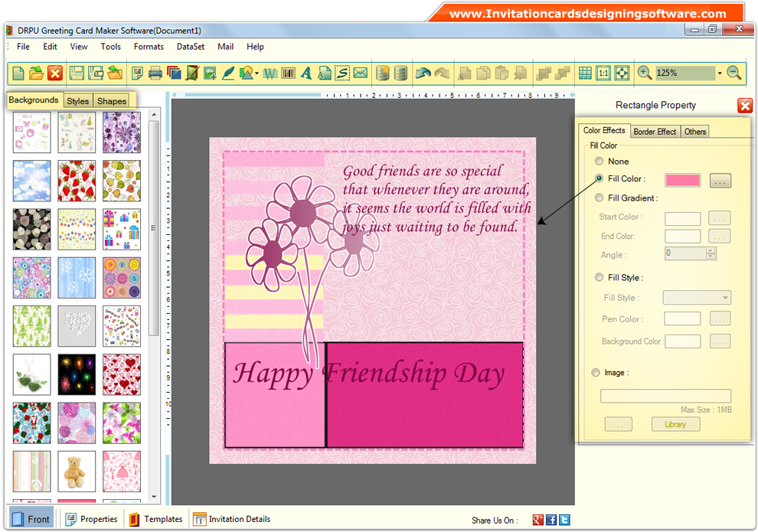Open the Email sending icon
The width and height of the screenshot is (758, 532).
click(x=360, y=73)
